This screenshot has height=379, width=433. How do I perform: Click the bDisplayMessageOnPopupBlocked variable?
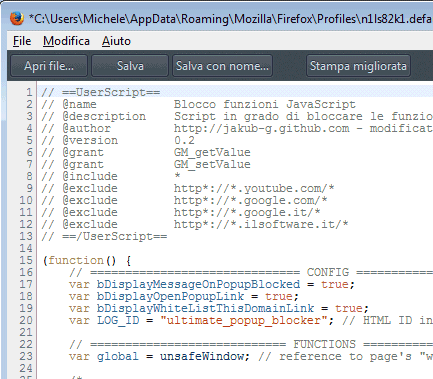click(x=198, y=284)
